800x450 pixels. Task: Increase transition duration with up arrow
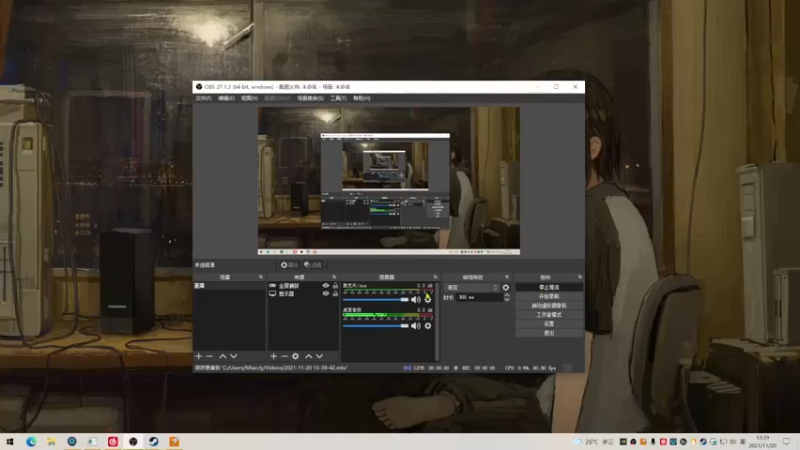coord(507,295)
